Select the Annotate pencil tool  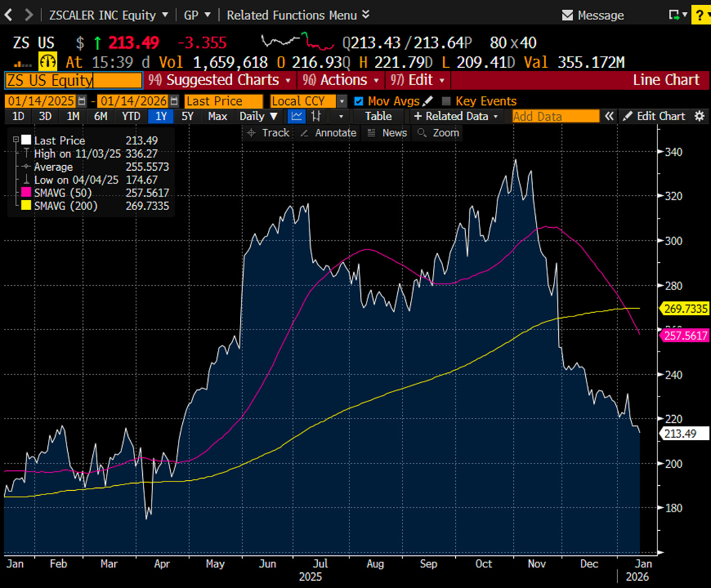(327, 132)
